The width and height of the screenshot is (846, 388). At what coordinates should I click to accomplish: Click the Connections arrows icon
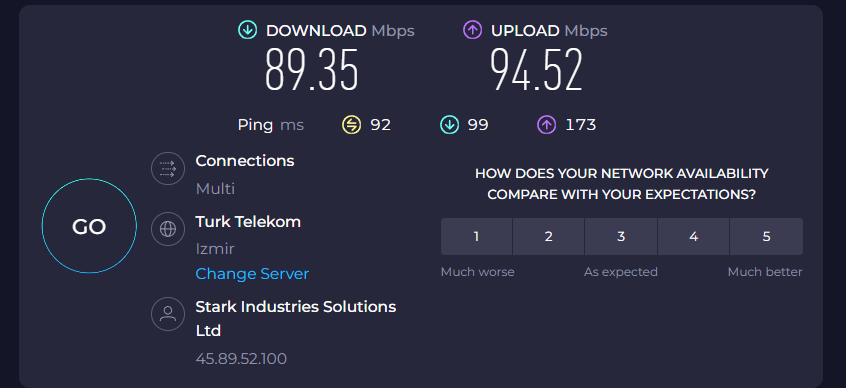pos(168,169)
